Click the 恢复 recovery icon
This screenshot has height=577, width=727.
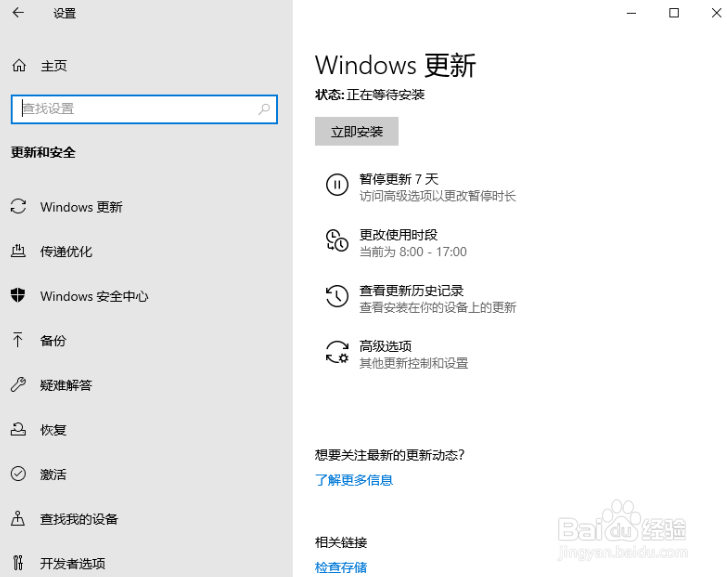click(18, 429)
